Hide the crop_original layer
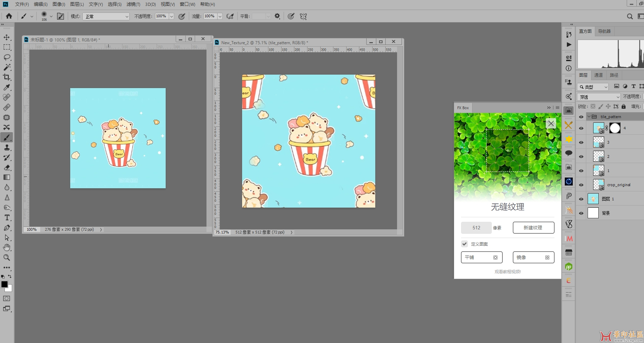Viewport: 644px width, 343px height. click(x=581, y=185)
